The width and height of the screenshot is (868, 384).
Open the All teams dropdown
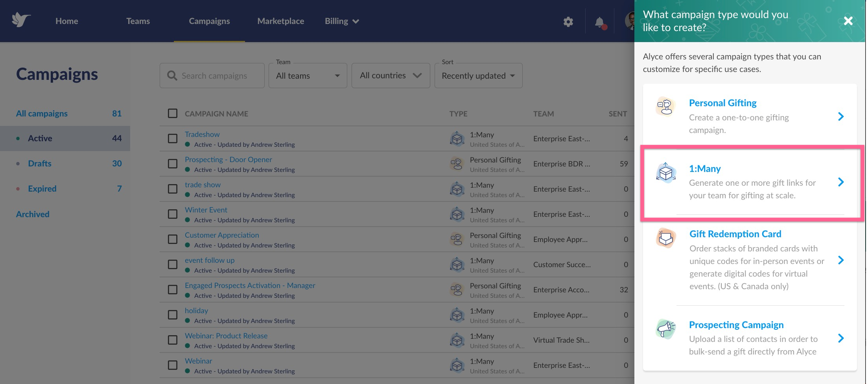point(308,76)
